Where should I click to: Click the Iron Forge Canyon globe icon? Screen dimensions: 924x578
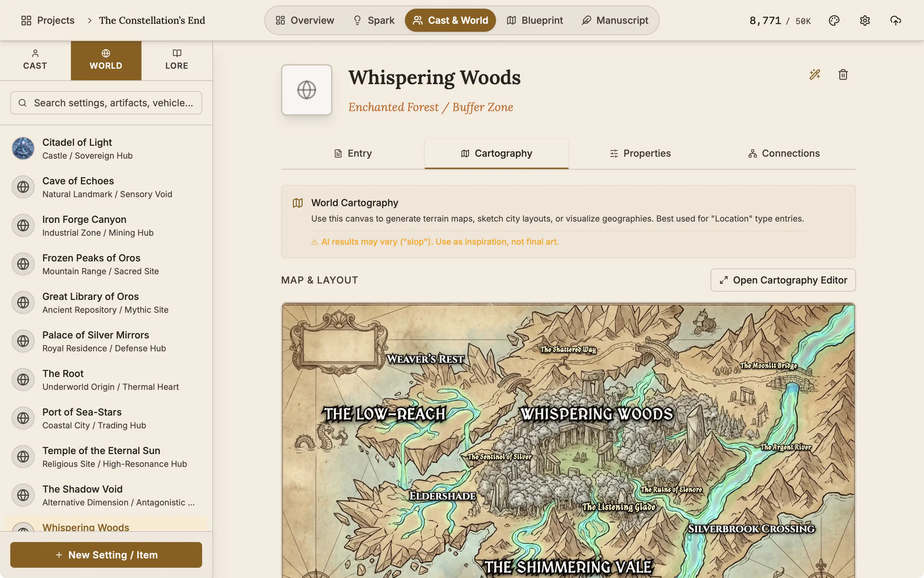coord(23,225)
